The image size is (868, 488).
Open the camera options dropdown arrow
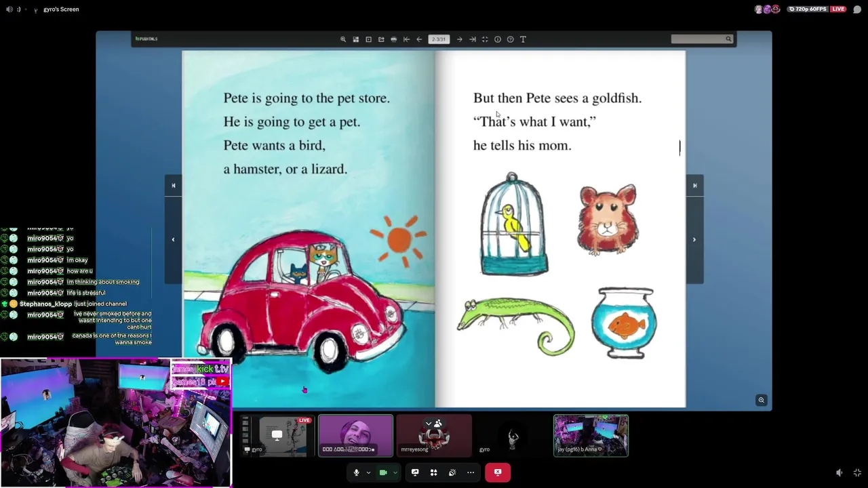(395, 472)
